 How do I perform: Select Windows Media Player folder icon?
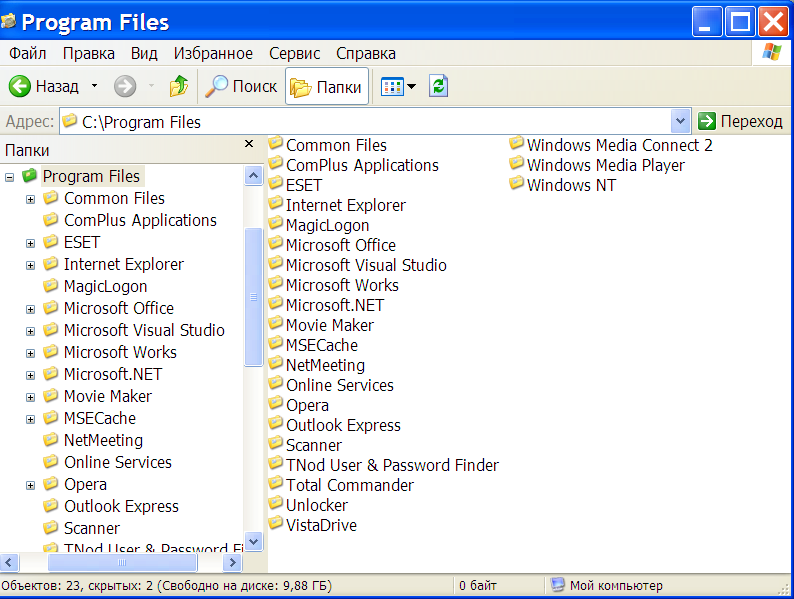point(516,164)
